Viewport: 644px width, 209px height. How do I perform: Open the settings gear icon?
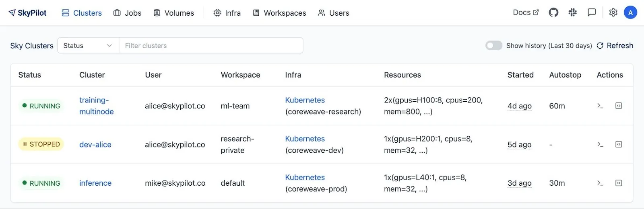point(613,12)
